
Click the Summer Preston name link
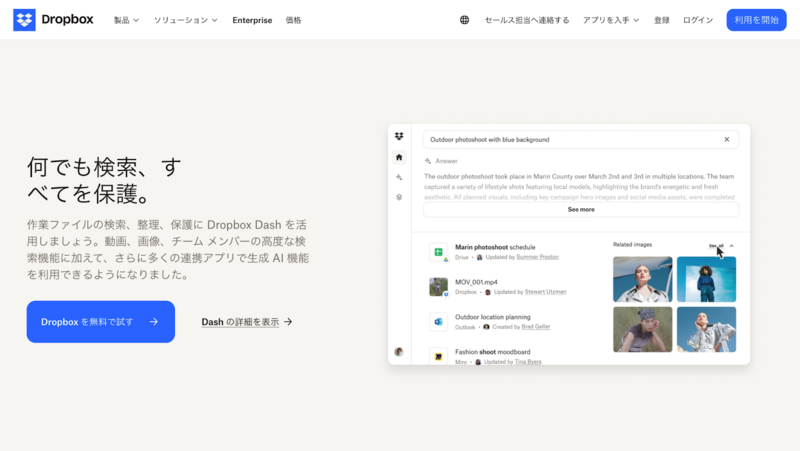tap(537, 257)
